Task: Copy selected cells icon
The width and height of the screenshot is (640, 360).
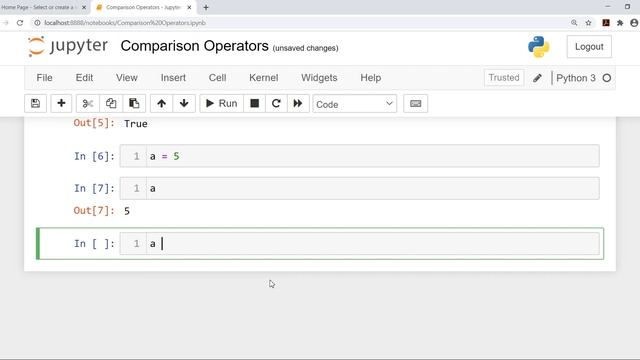Action: pyautogui.click(x=111, y=104)
